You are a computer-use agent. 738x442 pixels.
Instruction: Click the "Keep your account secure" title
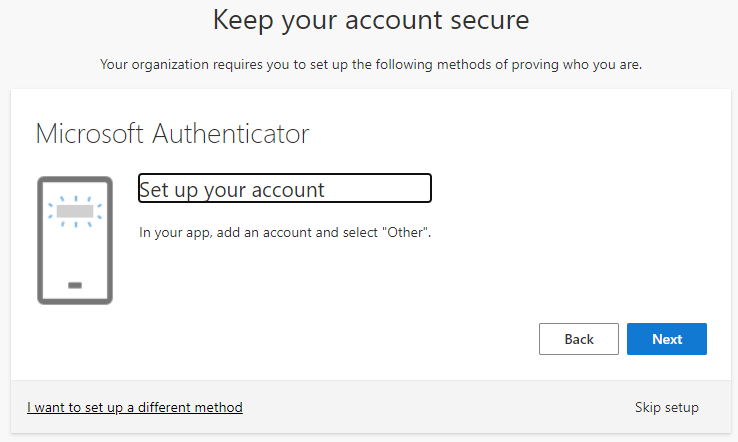371,20
